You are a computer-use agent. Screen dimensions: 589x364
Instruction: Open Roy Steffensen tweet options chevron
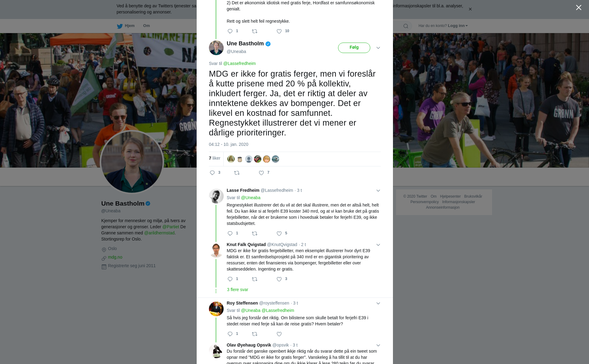(x=378, y=303)
